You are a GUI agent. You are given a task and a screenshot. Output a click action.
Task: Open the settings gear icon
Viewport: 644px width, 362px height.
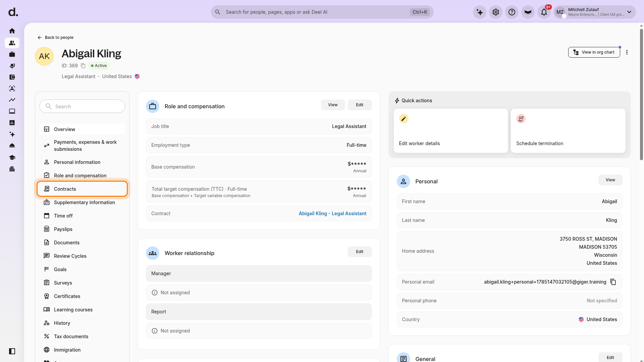click(x=496, y=12)
